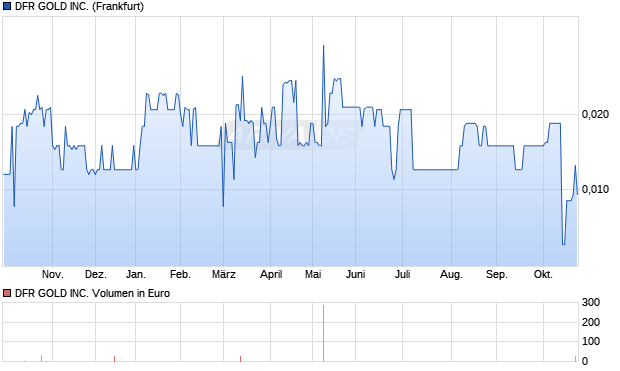
Task: Click the red volume bar in December
Action: pos(114,359)
